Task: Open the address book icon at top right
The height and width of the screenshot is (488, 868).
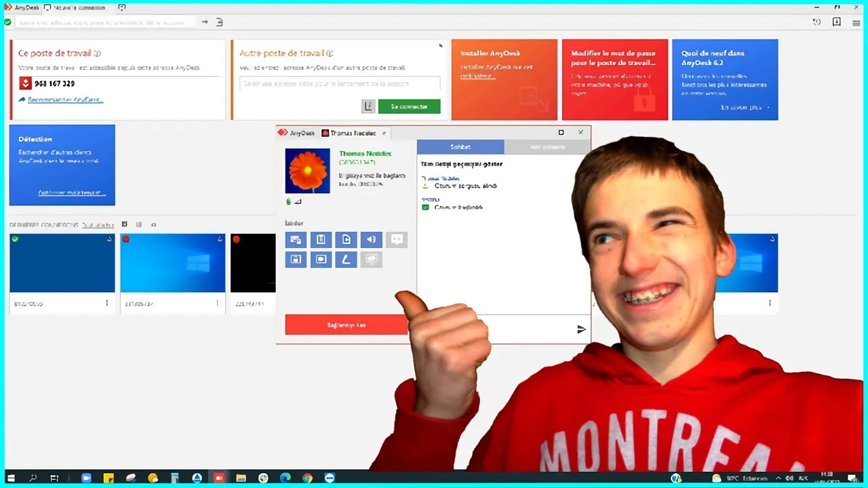Action: coord(837,22)
